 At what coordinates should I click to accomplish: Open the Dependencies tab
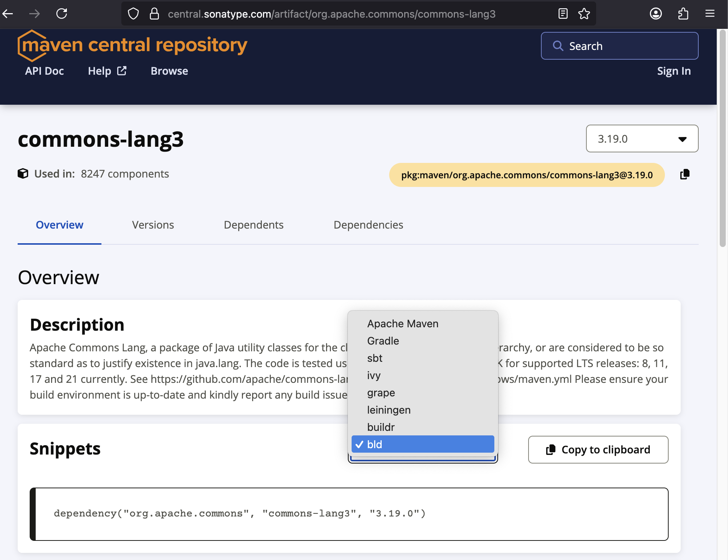368,225
